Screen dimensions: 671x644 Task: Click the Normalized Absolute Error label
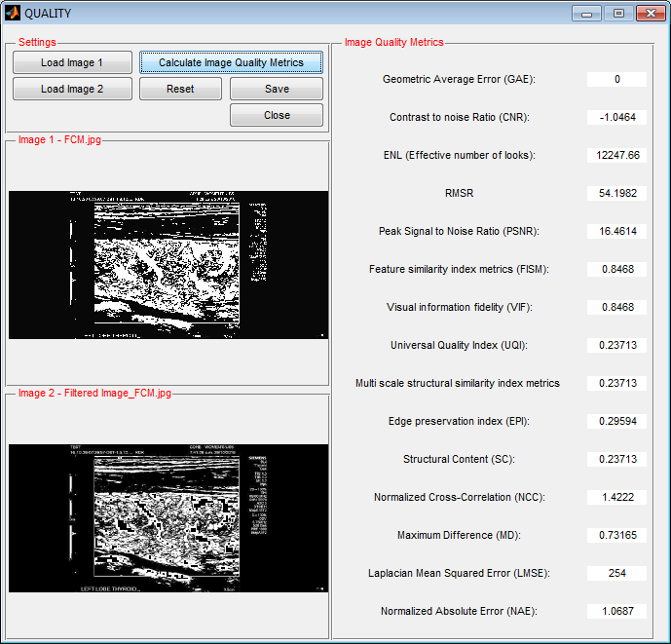pos(459,611)
